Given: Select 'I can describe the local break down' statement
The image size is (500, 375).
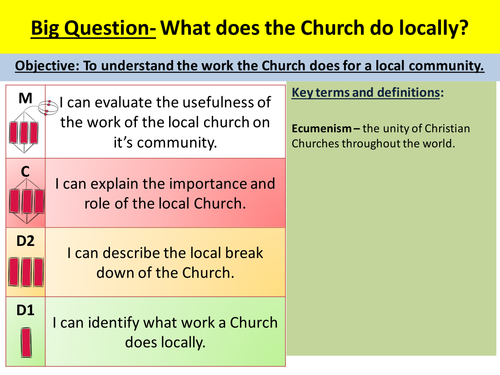Looking at the screenshot, I should pos(165,263).
